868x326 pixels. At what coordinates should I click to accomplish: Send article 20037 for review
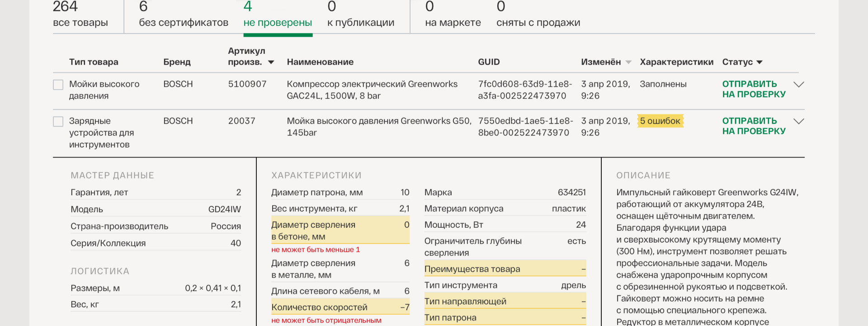tap(754, 126)
